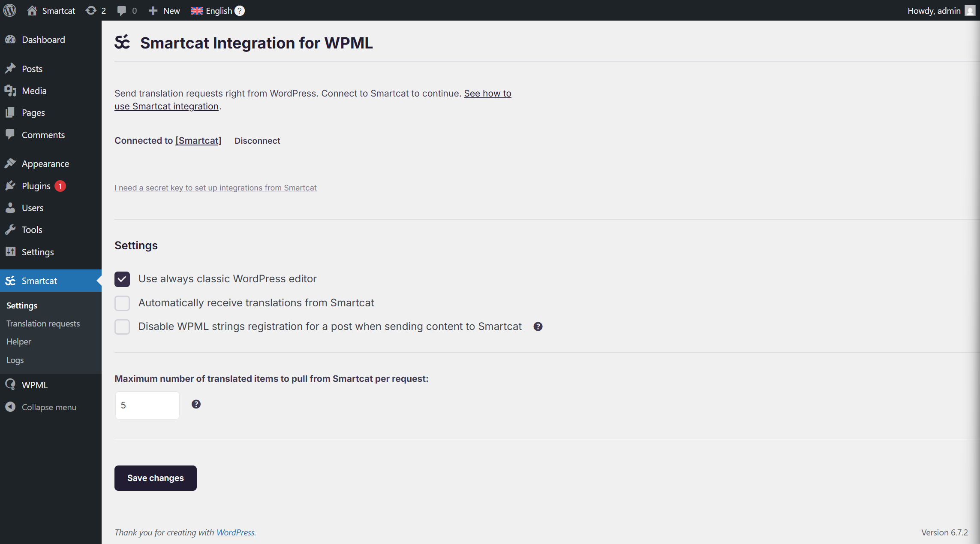The height and width of the screenshot is (544, 980).
Task: Open the Helper submenu item
Action: [x=19, y=342]
